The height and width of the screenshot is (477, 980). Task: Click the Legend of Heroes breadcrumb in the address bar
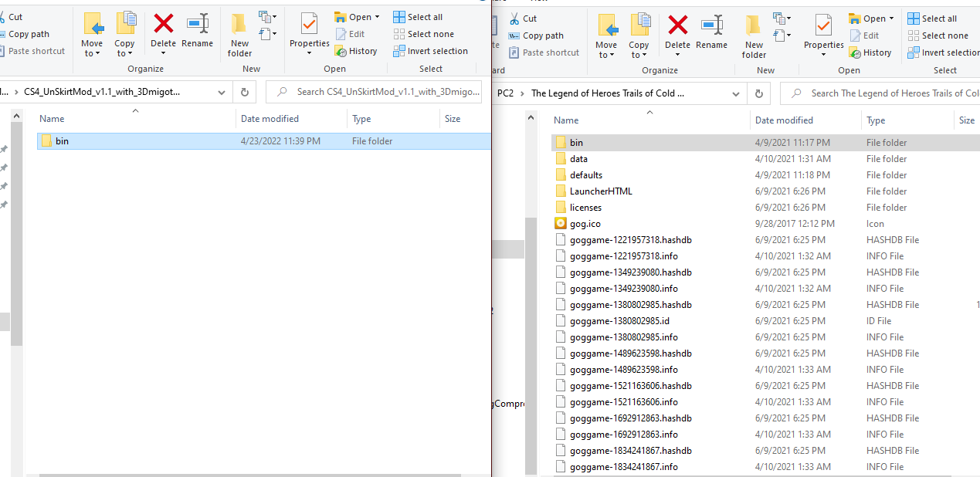(x=608, y=93)
